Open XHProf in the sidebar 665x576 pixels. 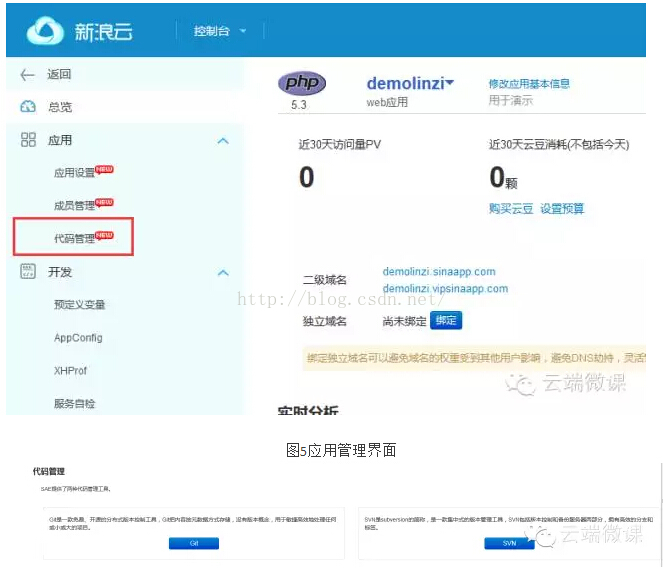click(70, 371)
